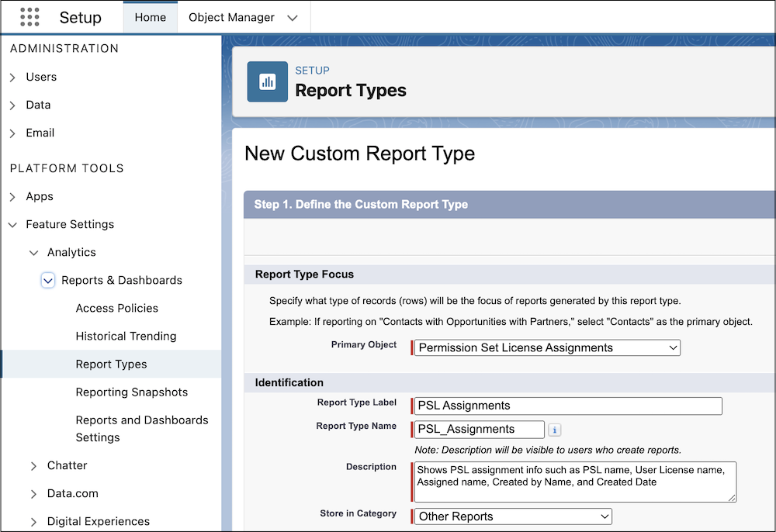The image size is (776, 532).
Task: Click the Data.com label
Action: (73, 493)
